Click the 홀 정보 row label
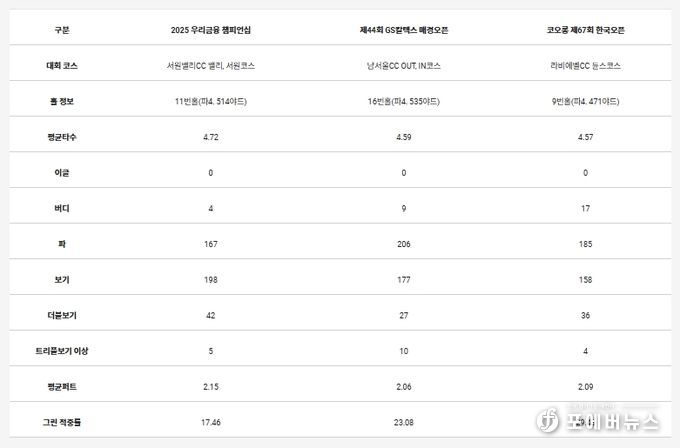The width and height of the screenshot is (680, 448). 63,101
